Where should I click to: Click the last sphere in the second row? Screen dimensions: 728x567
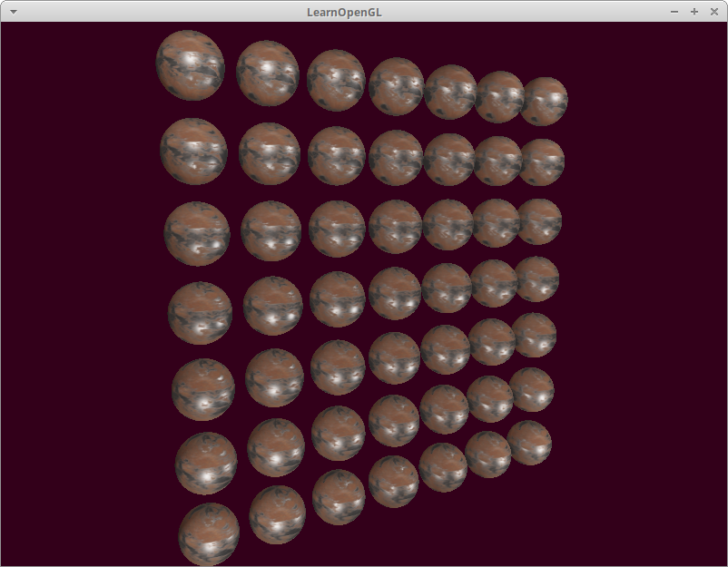[542, 162]
